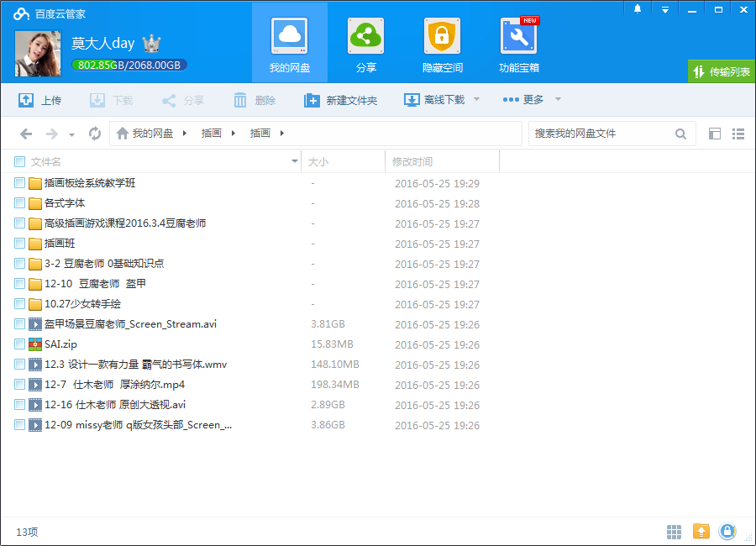Open the 更多 more menu
The width and height of the screenshot is (756, 546).
coord(522,100)
